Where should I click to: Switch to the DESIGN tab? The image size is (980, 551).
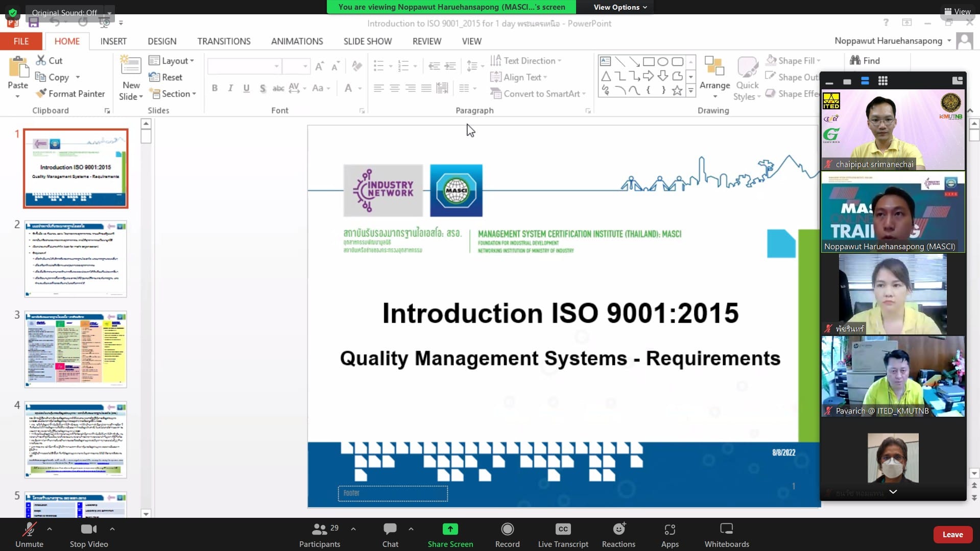(x=162, y=41)
